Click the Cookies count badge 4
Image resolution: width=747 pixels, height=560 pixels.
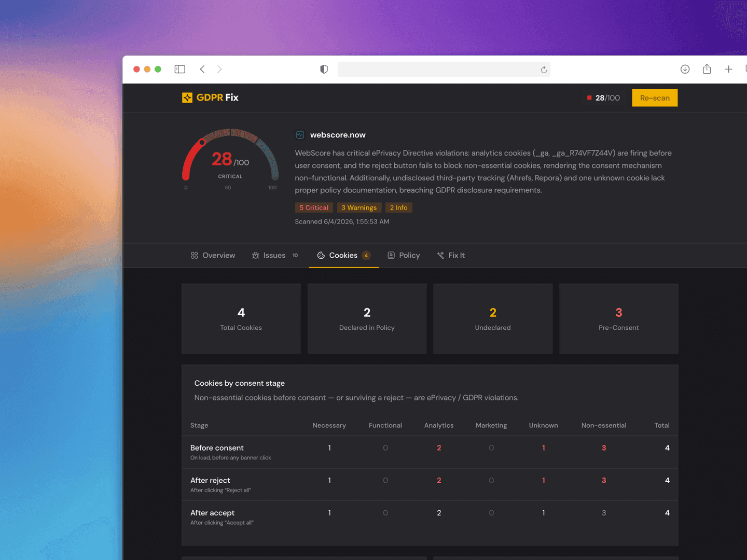tap(366, 255)
